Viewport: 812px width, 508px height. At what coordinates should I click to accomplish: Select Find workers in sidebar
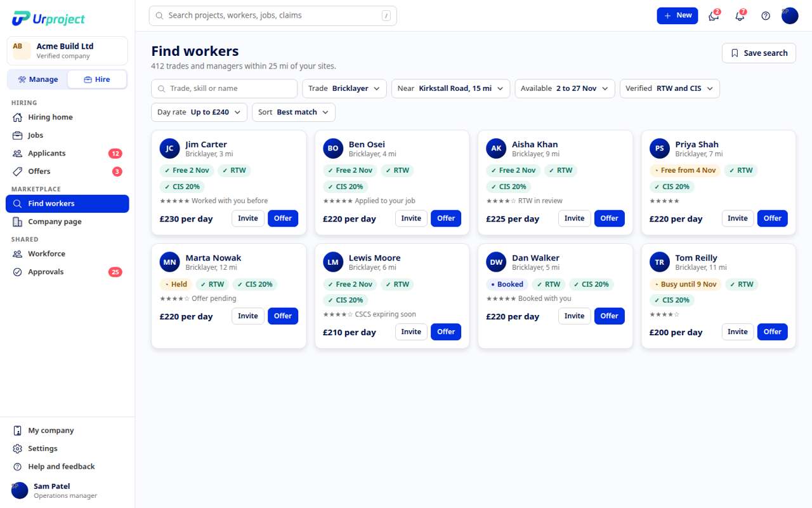click(67, 204)
